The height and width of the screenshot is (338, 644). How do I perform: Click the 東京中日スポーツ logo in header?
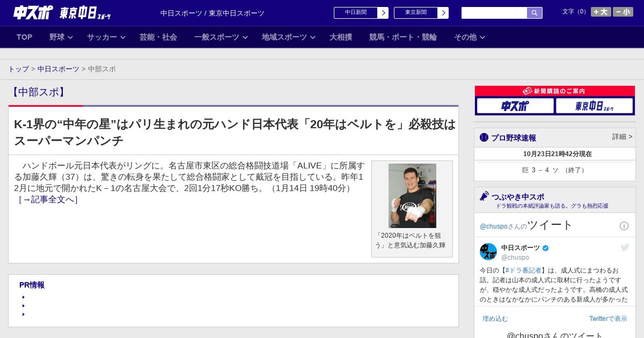(x=85, y=13)
